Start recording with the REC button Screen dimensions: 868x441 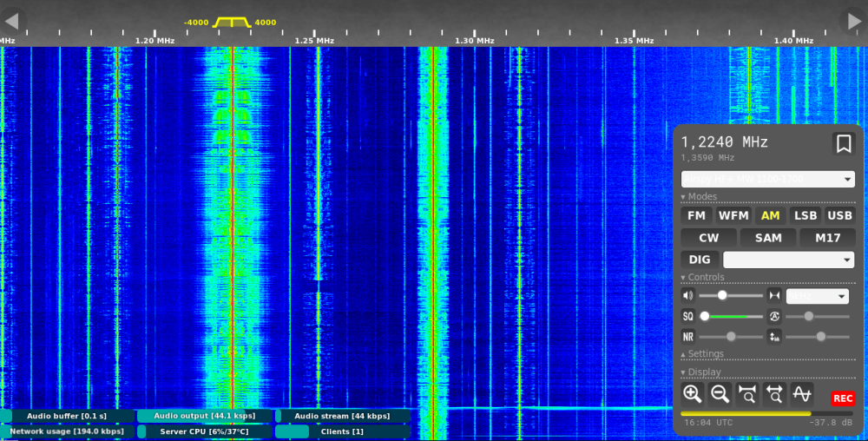tap(842, 398)
